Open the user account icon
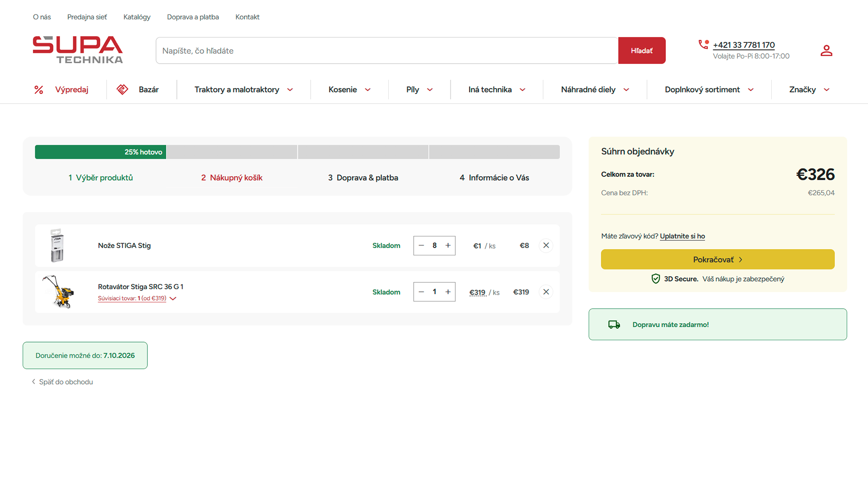Screen dimensions: 868x488 (826, 51)
